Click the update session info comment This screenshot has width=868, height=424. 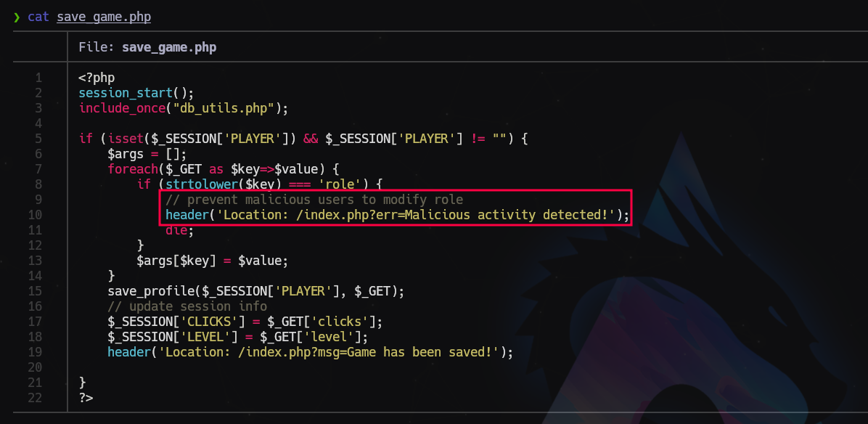187,306
